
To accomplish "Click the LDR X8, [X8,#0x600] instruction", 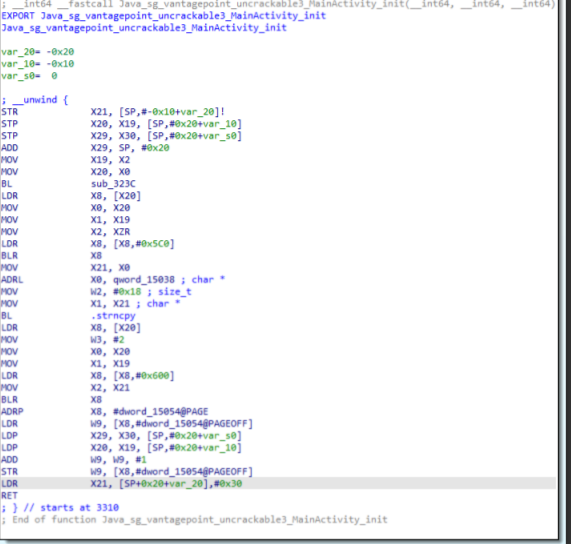I will coord(88,375).
